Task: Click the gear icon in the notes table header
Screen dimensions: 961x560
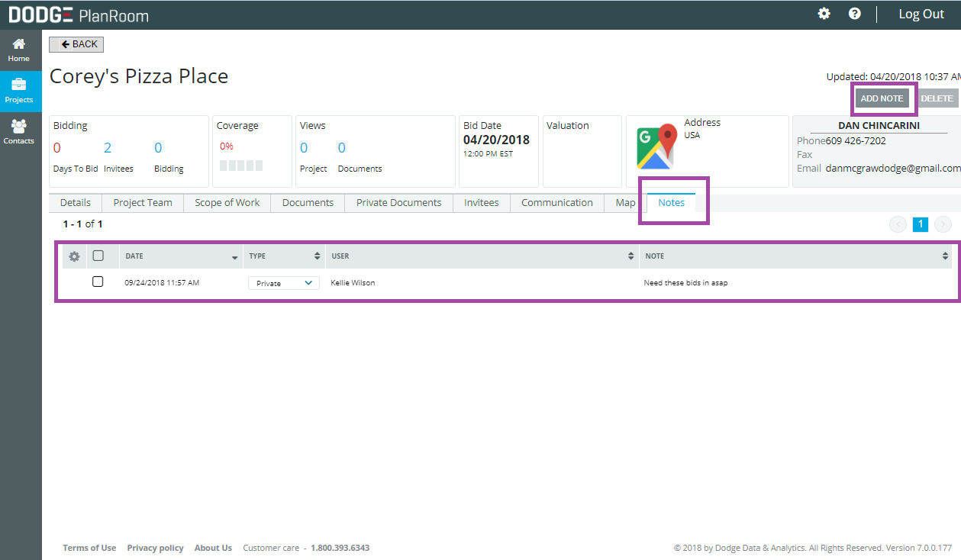Action: pos(73,256)
